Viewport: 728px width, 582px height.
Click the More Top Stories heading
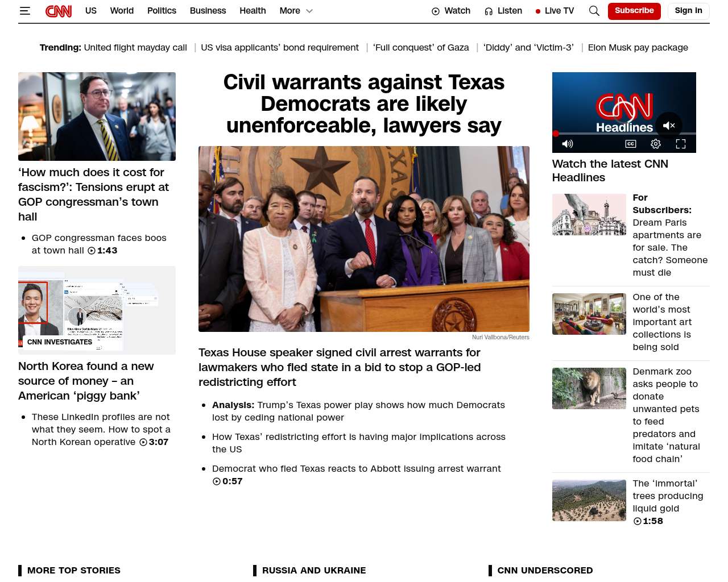(x=74, y=570)
